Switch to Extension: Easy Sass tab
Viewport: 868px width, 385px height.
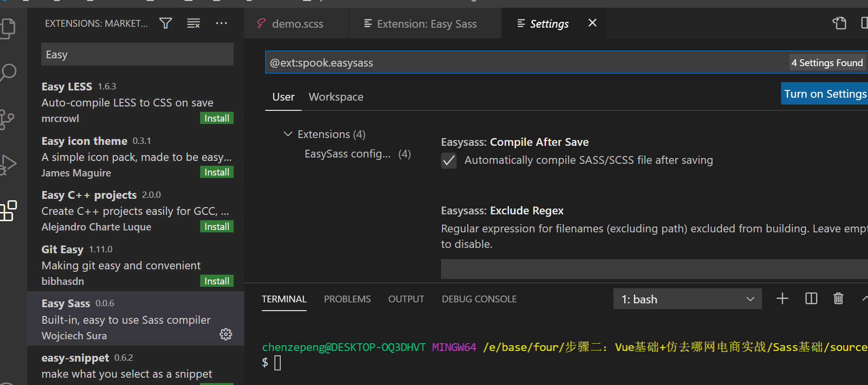click(x=426, y=24)
